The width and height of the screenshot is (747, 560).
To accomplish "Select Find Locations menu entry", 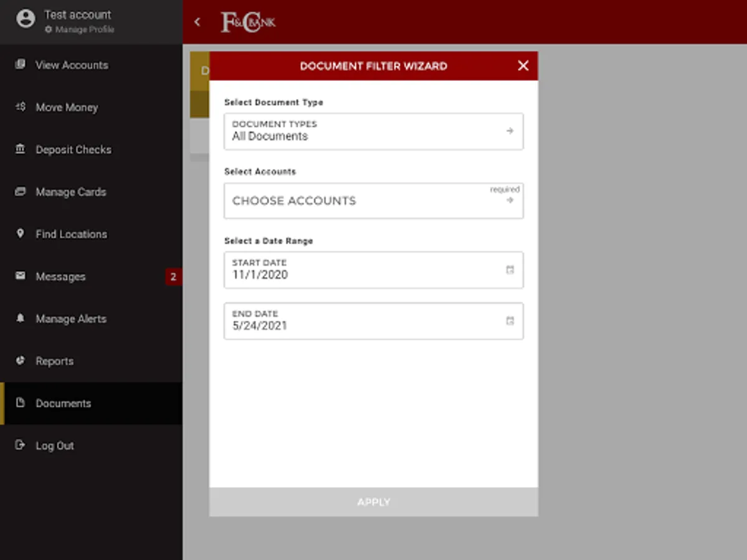I will (92, 234).
